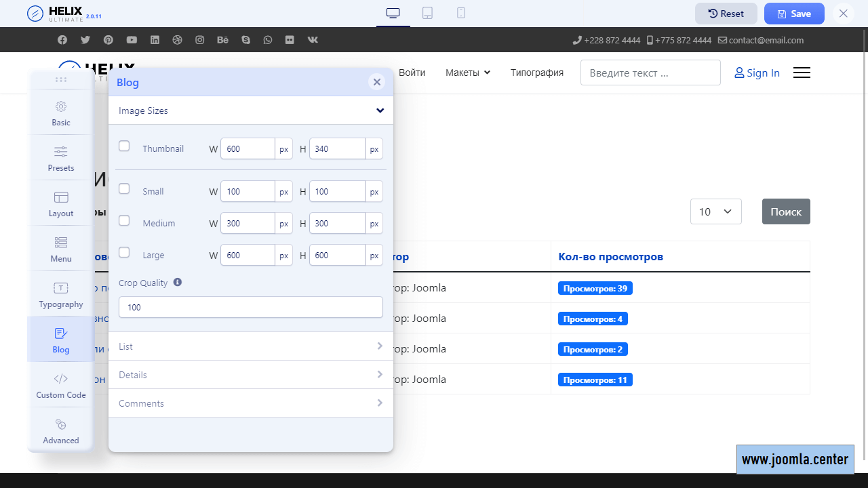Check the Large image size checkbox

[124, 252]
